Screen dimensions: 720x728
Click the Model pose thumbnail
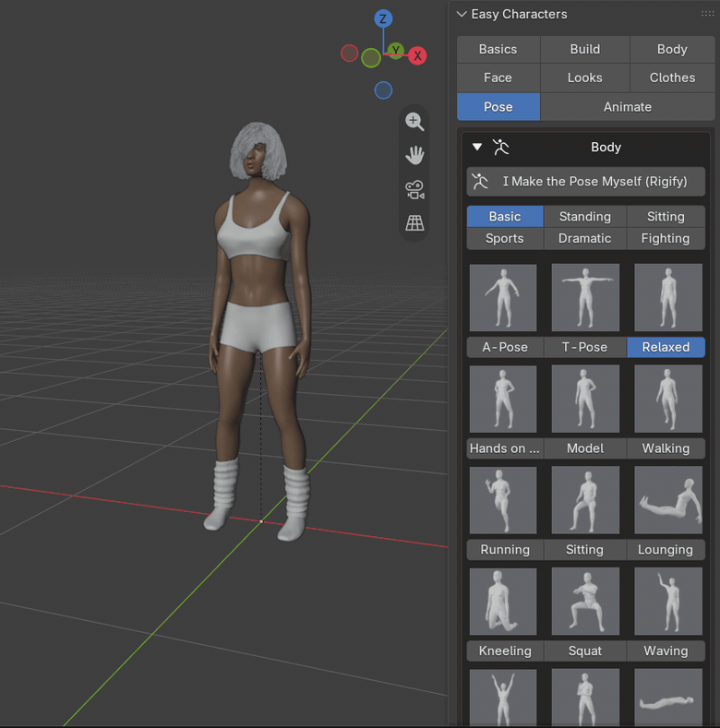(x=585, y=399)
